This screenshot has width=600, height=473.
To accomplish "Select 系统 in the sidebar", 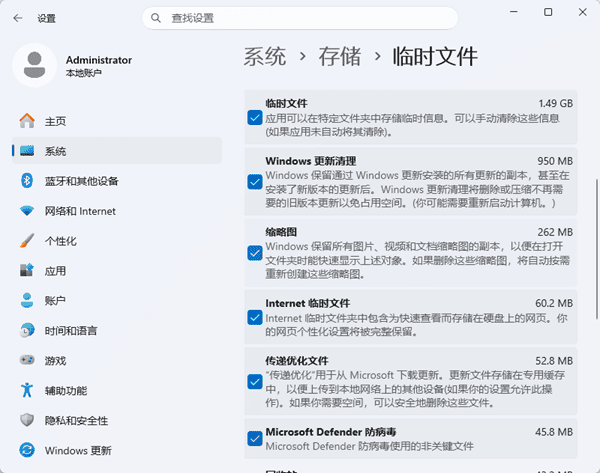I will (117, 151).
